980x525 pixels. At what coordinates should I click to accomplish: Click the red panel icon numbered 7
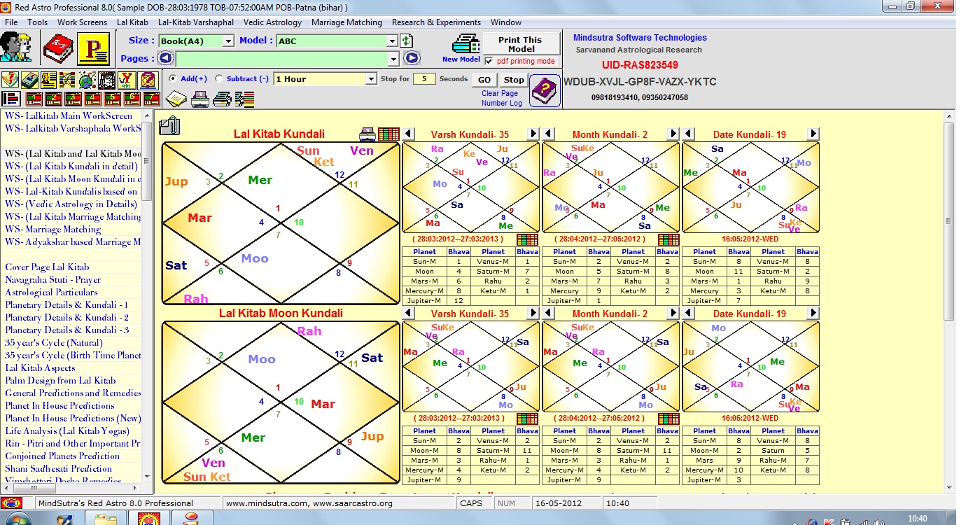pyautogui.click(x=151, y=99)
